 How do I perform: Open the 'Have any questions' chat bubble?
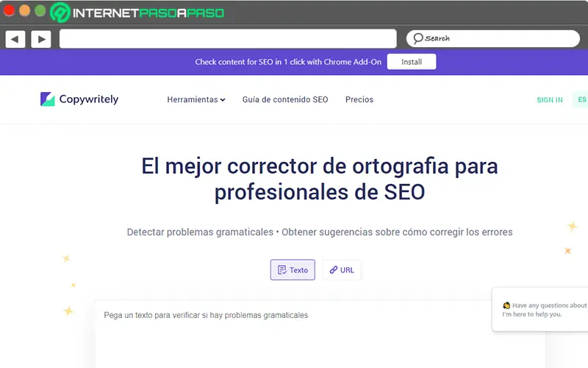click(x=540, y=309)
